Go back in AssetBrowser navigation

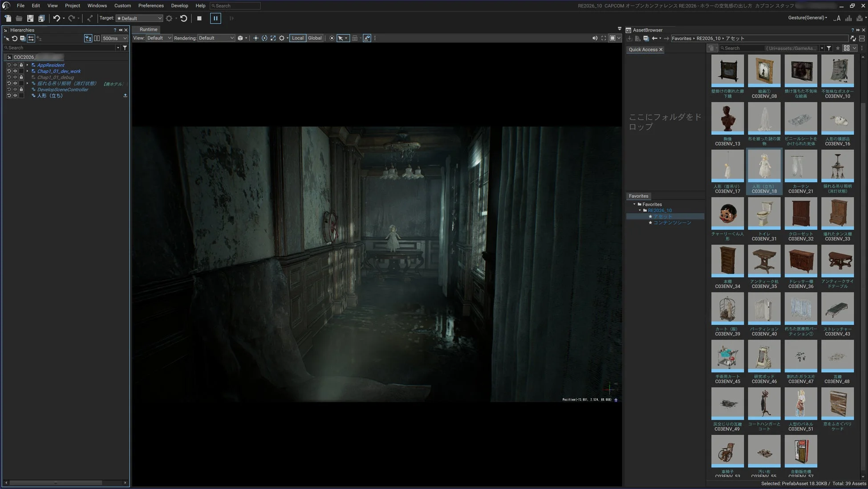tap(654, 39)
